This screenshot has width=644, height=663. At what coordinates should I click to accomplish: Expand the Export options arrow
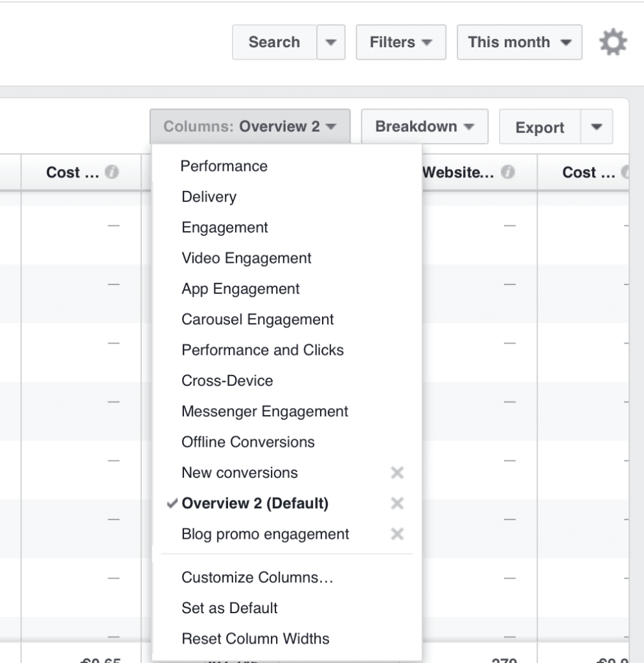click(597, 128)
